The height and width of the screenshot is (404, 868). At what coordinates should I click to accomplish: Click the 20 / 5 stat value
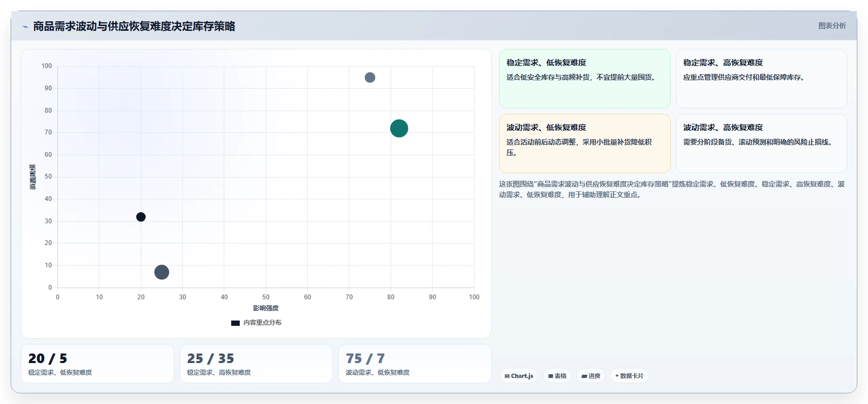pos(48,359)
